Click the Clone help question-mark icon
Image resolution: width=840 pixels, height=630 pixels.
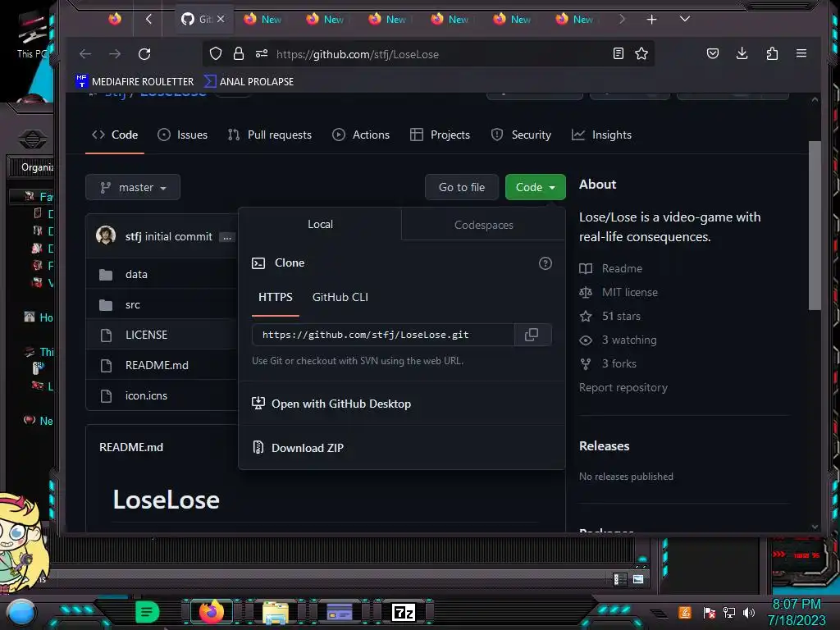(x=546, y=263)
